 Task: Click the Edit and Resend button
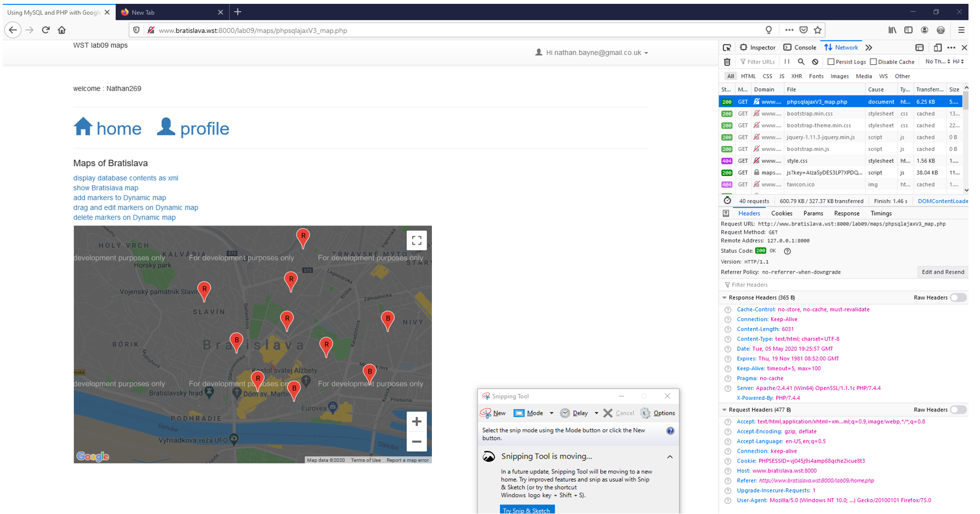tap(942, 272)
